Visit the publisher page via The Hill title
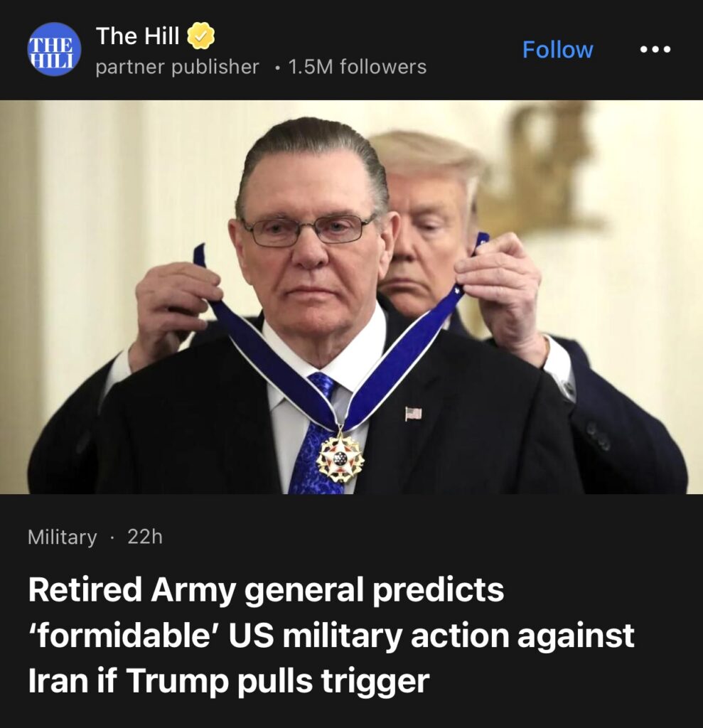Image resolution: width=703 pixels, height=728 pixels. point(137,36)
